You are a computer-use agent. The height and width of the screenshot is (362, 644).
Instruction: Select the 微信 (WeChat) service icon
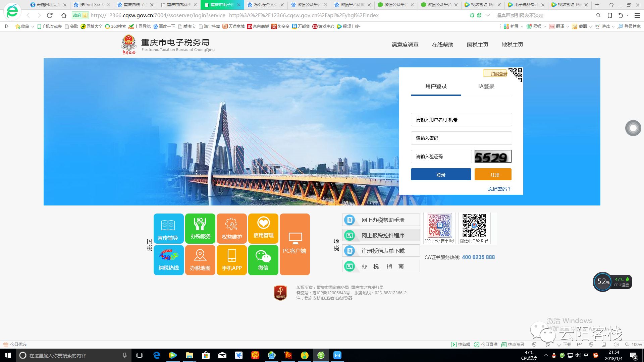coord(263,260)
